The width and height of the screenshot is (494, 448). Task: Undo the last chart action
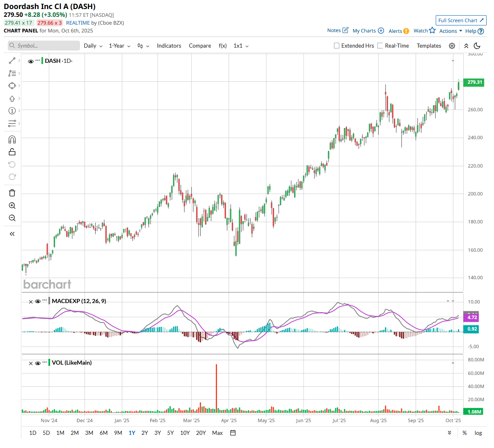(x=12, y=165)
